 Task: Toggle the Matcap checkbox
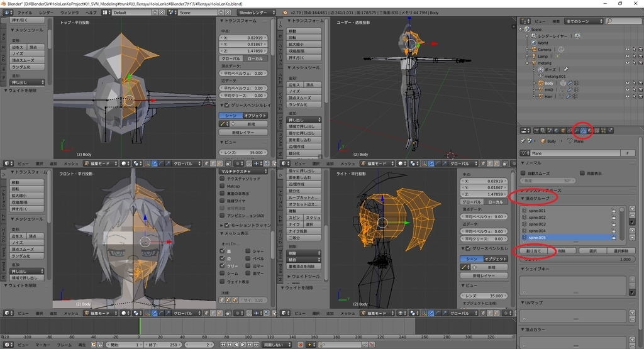pyautogui.click(x=222, y=186)
